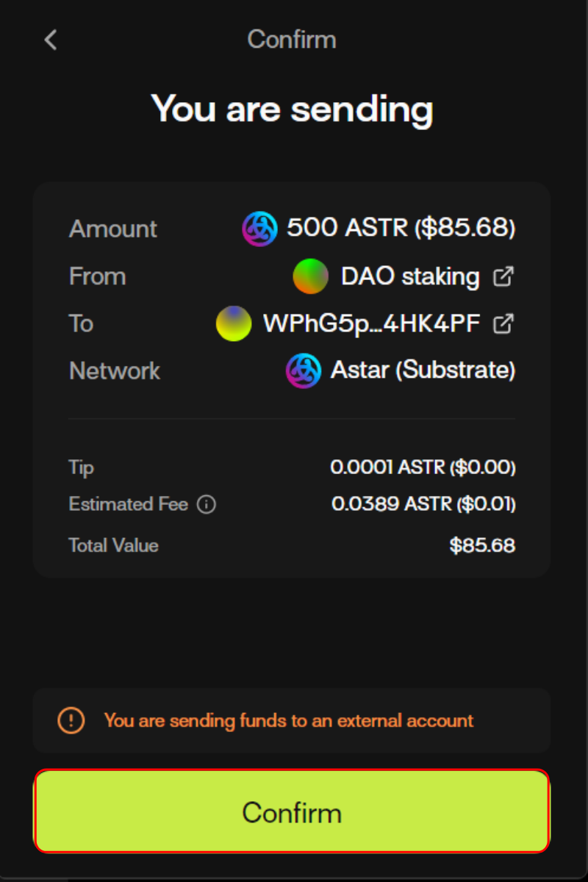Click the Confirm page title
This screenshot has height=882, width=588.
click(x=292, y=40)
